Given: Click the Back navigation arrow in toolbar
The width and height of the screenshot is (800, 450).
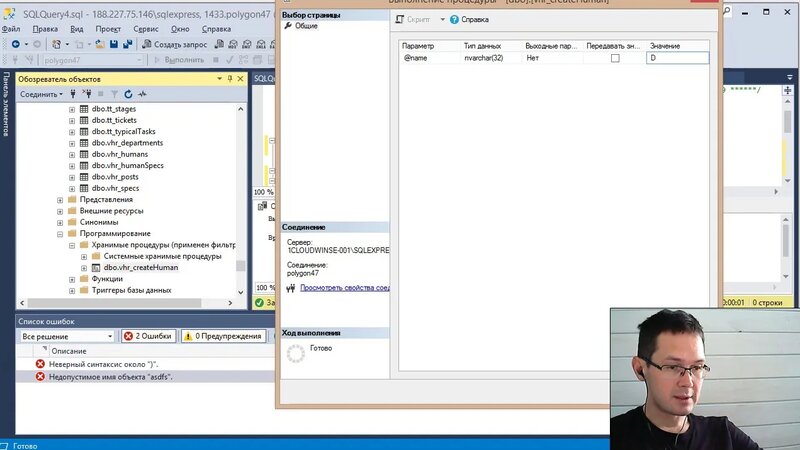Looking at the screenshot, I should [x=16, y=44].
